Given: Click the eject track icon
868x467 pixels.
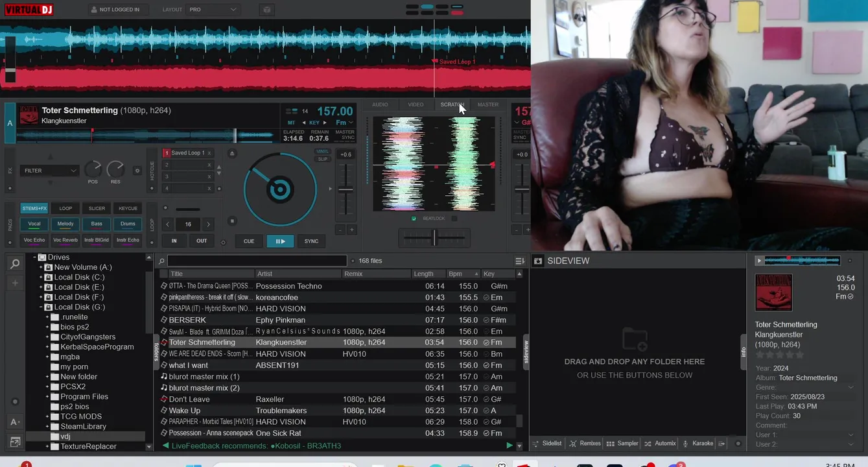Looking at the screenshot, I should click(x=232, y=153).
